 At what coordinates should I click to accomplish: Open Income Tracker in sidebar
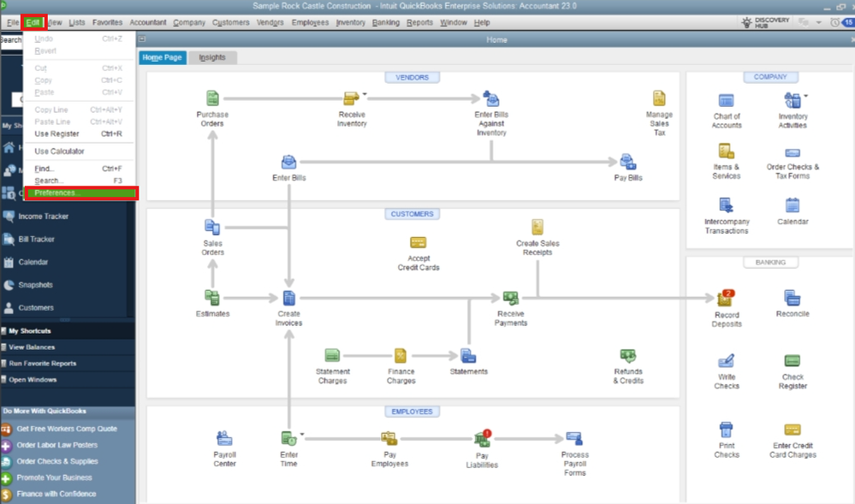click(x=44, y=216)
